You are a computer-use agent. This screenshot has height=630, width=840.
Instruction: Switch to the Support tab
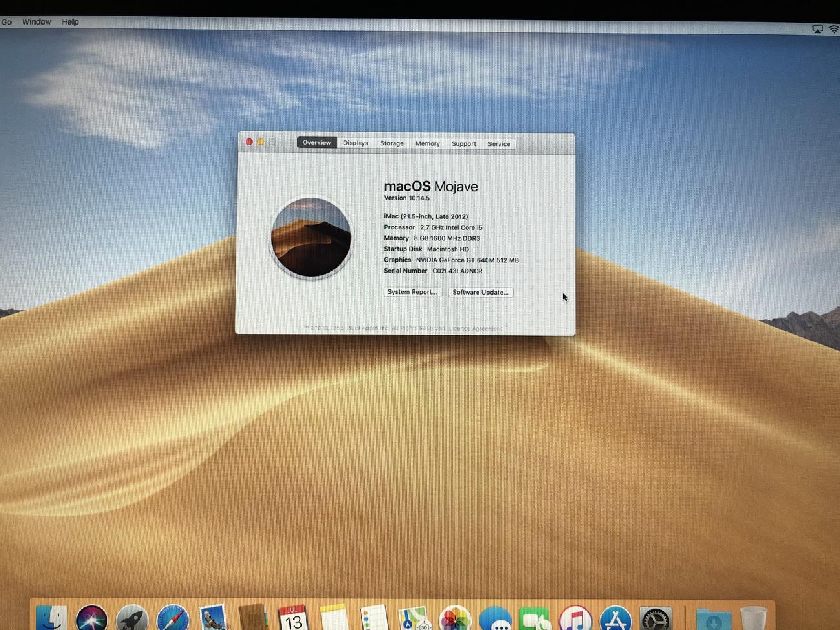463,143
